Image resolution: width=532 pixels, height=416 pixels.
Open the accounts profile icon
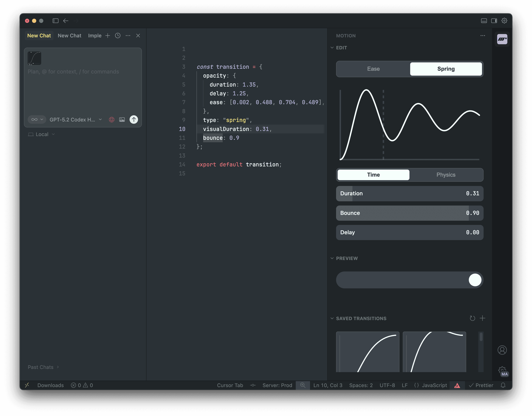[502, 350]
